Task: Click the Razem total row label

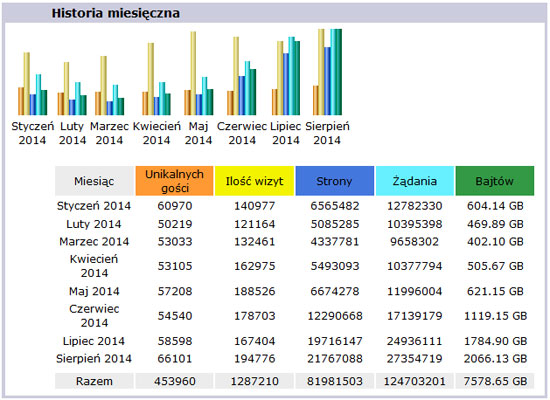Action: (x=94, y=381)
